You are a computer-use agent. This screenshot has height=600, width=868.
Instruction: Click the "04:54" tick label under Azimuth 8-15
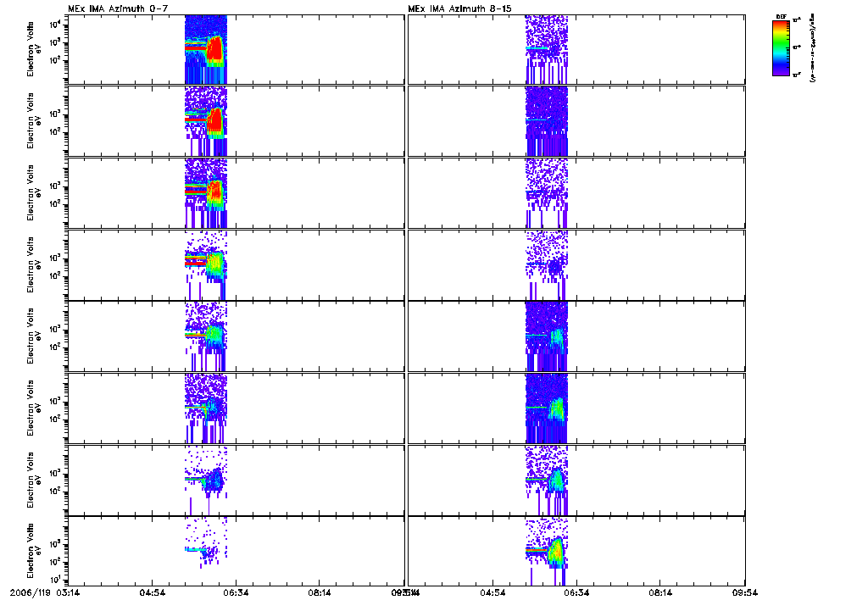(x=492, y=593)
